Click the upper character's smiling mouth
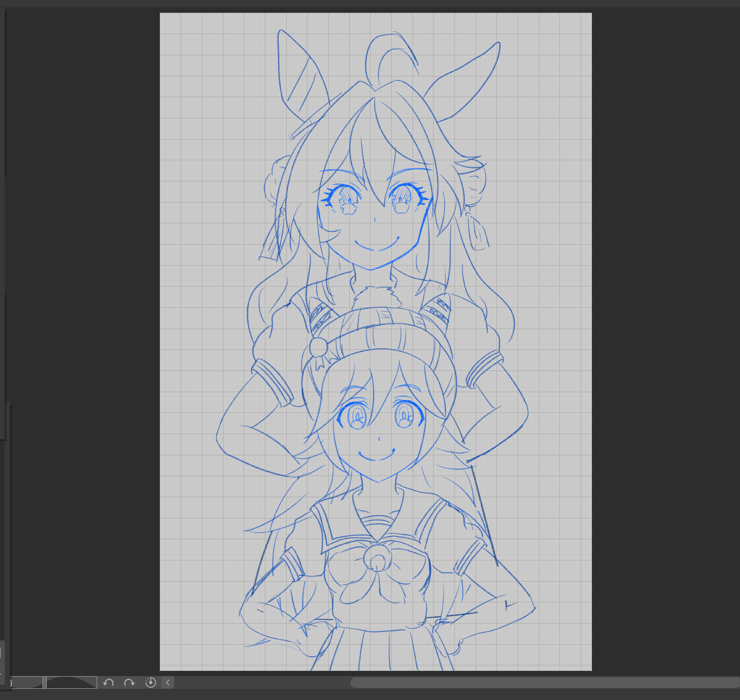This screenshot has width=740, height=700. [377, 246]
